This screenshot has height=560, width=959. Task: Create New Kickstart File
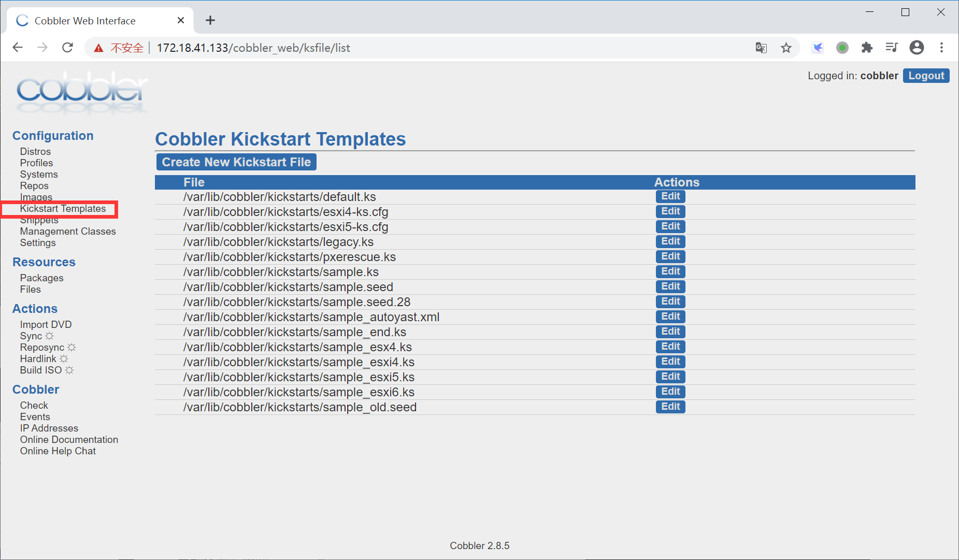pyautogui.click(x=236, y=162)
